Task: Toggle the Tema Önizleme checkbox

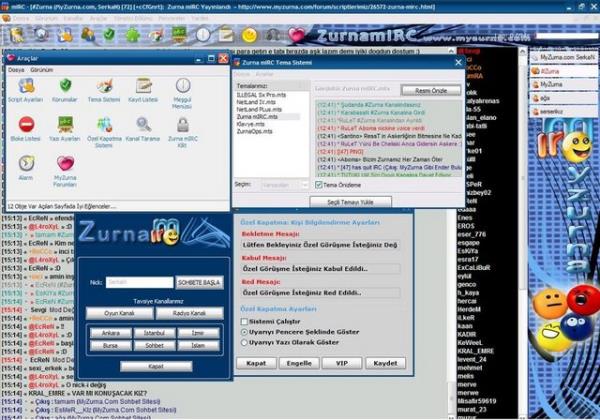Action: (317, 185)
